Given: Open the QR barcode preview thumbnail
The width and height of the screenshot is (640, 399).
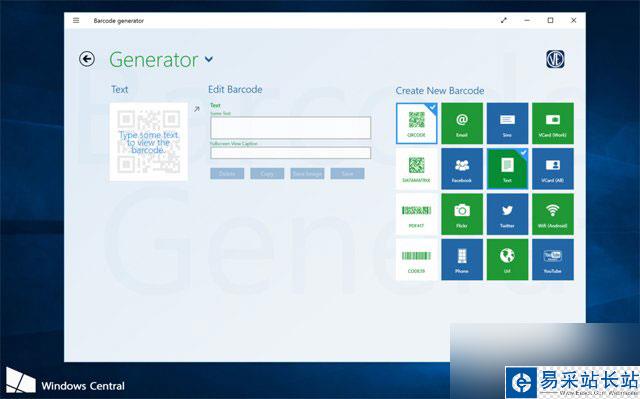Looking at the screenshot, I should click(149, 142).
